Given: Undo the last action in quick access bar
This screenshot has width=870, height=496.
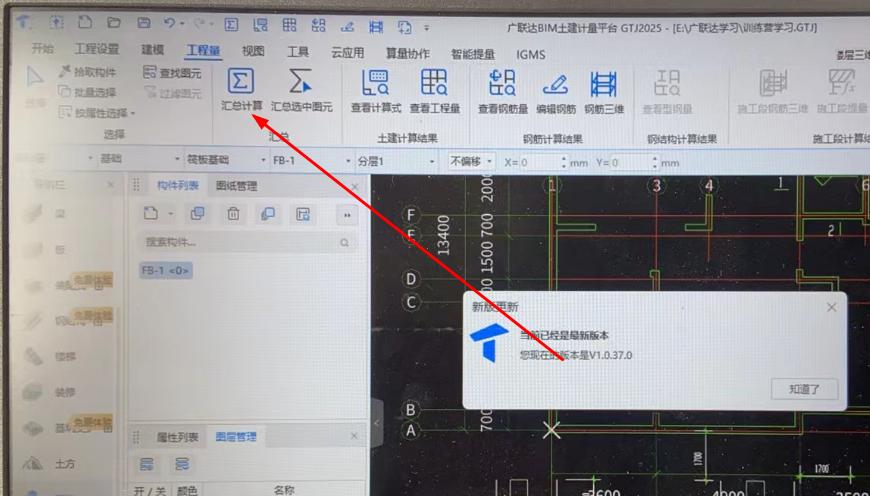Looking at the screenshot, I should (x=169, y=23).
